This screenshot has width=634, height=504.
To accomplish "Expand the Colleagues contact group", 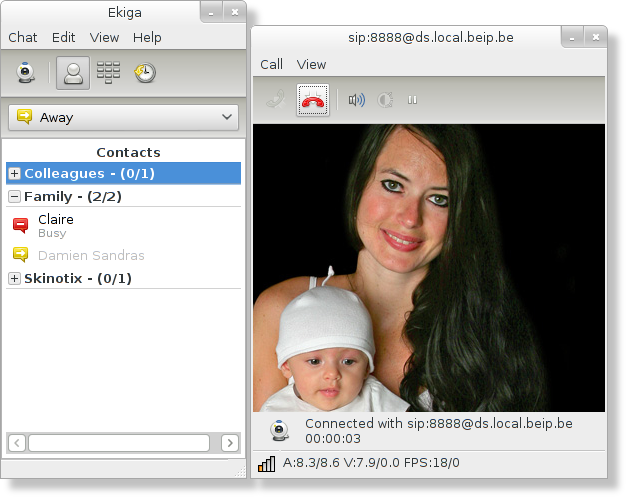I will click(x=14, y=174).
